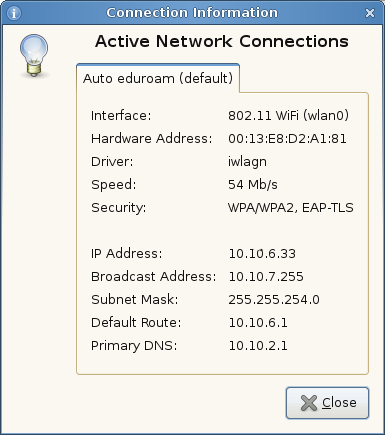Click the IP address 10.10.6.33
Screen dimensions: 385x435
tap(262, 254)
